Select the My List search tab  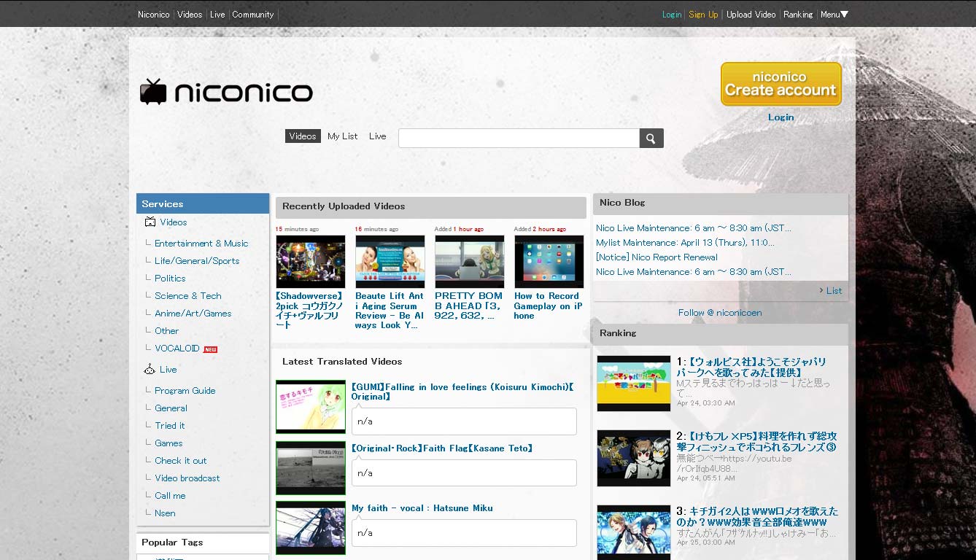tap(343, 136)
